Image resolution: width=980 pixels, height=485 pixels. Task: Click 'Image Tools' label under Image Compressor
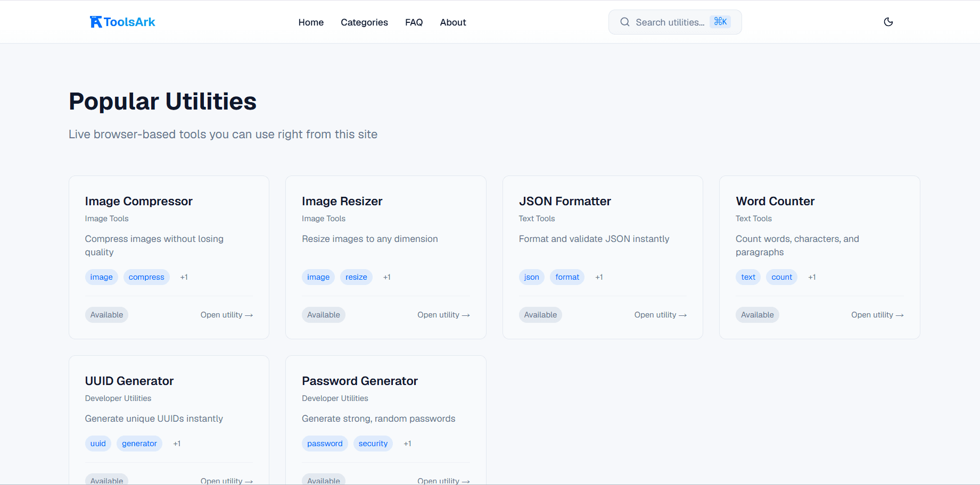[106, 219]
